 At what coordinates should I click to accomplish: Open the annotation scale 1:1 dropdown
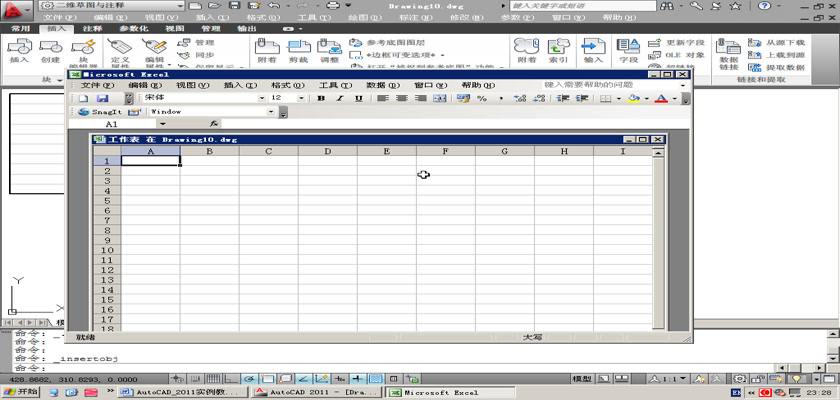click(668, 379)
